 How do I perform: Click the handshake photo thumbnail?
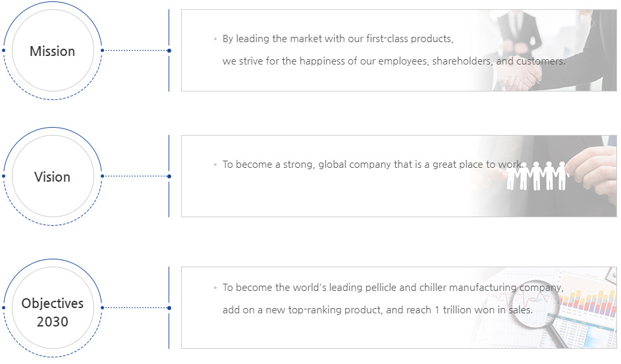click(543, 50)
